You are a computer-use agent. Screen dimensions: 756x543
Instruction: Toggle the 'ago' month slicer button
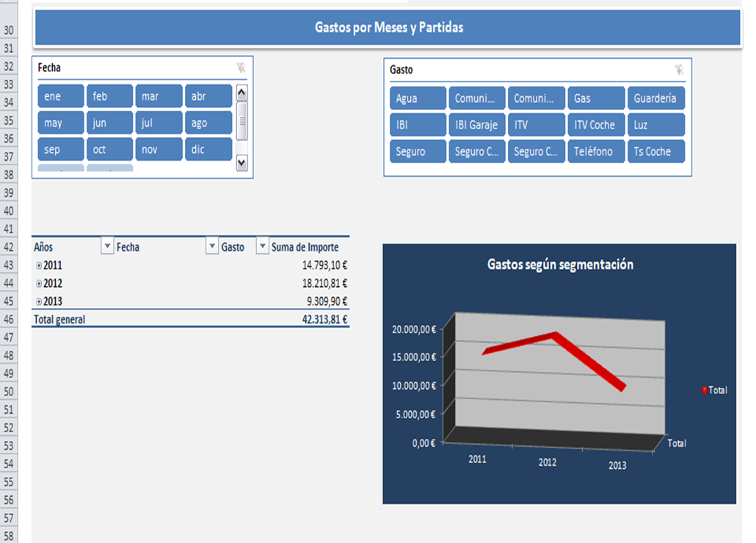tap(208, 123)
